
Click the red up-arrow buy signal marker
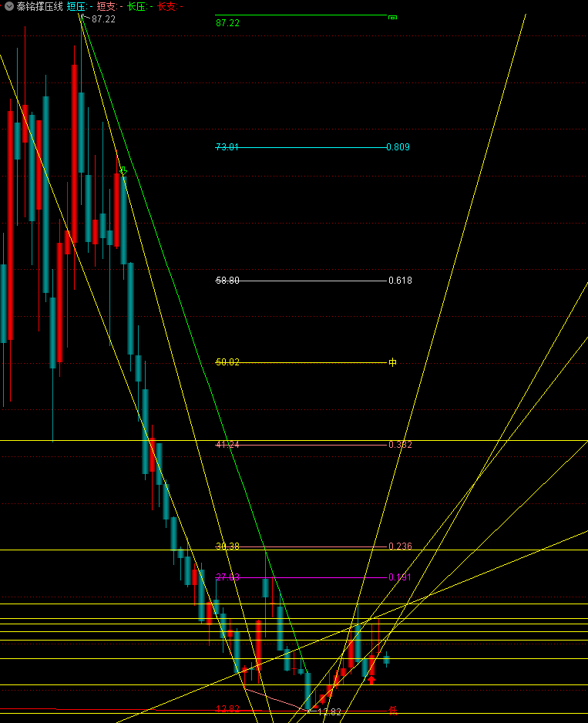371,680
